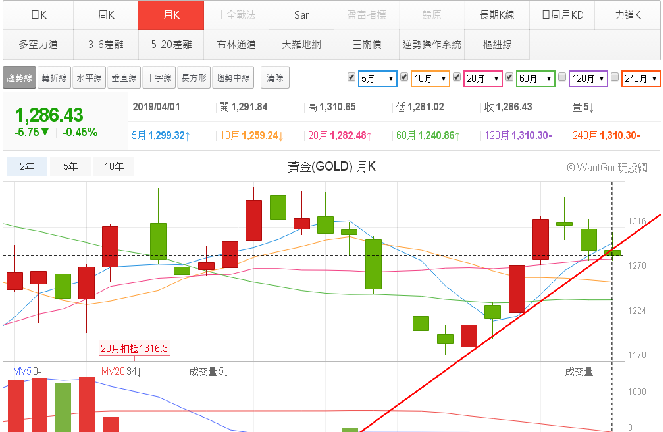
Task: Uncheck the 5月 moving average checkbox
Action: tap(351, 77)
